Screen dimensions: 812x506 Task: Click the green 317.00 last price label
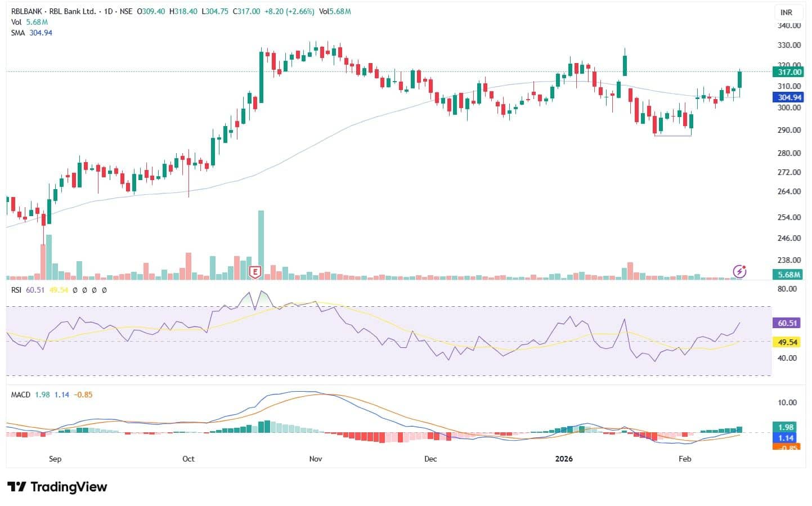(789, 72)
